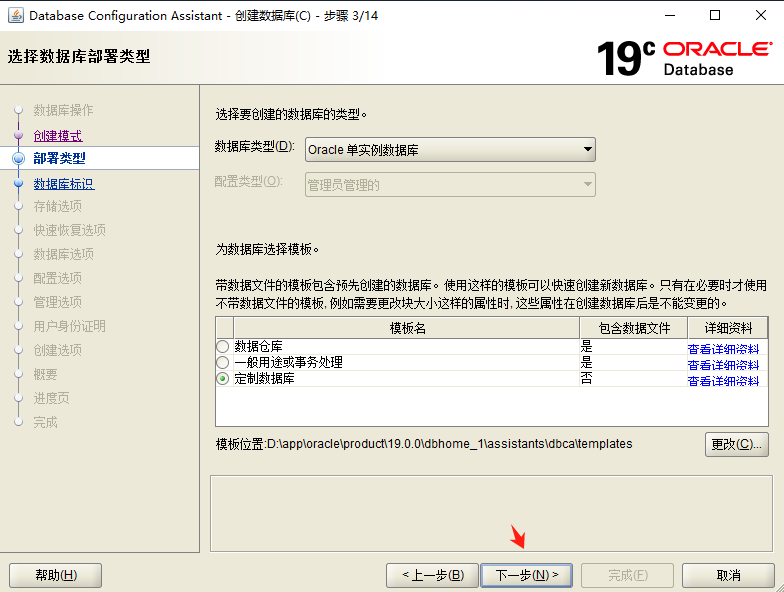Click 快速恢复选项 step in sidebar
784x592 pixels.
[70, 230]
